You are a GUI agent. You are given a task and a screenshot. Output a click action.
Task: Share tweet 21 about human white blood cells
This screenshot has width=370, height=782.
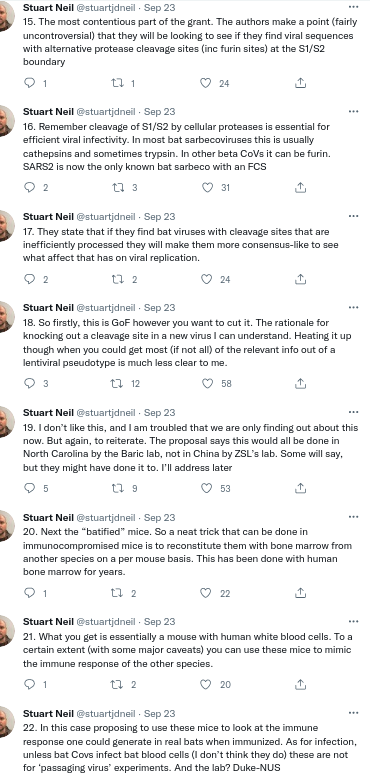(x=300, y=684)
